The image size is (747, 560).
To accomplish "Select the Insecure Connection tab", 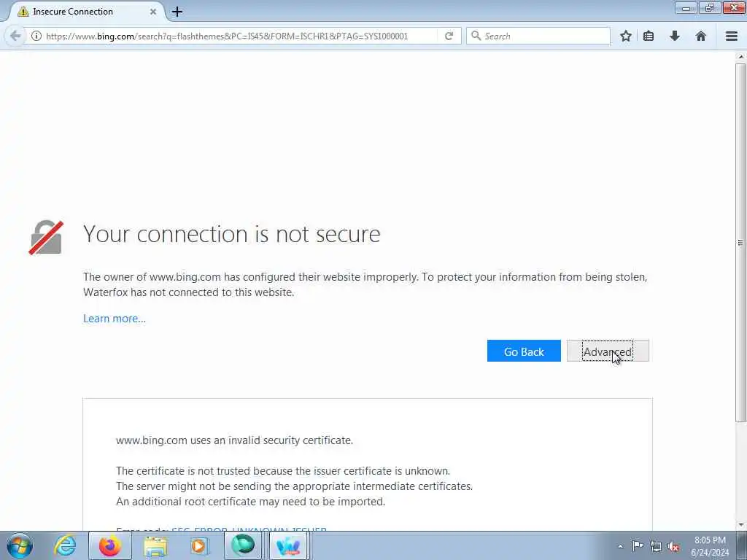I will click(x=86, y=12).
